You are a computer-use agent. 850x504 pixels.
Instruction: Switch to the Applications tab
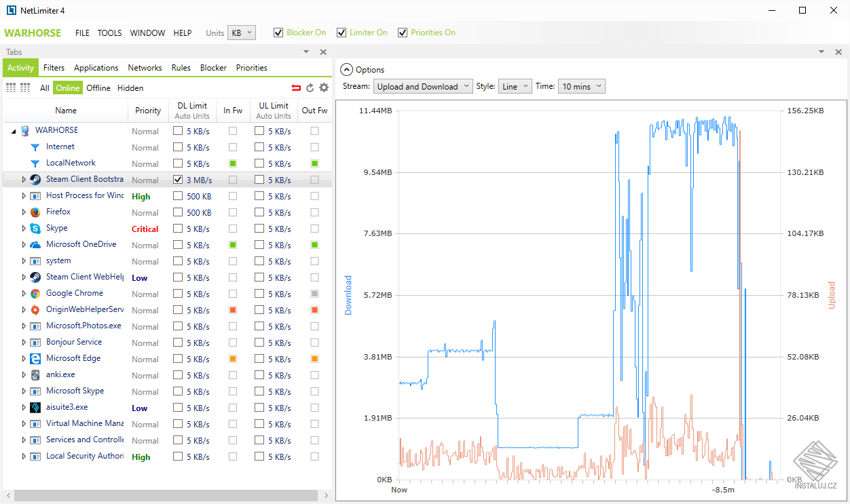tap(96, 68)
